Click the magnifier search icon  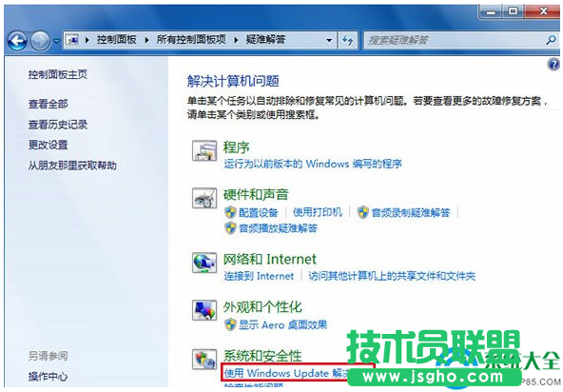[551, 40]
